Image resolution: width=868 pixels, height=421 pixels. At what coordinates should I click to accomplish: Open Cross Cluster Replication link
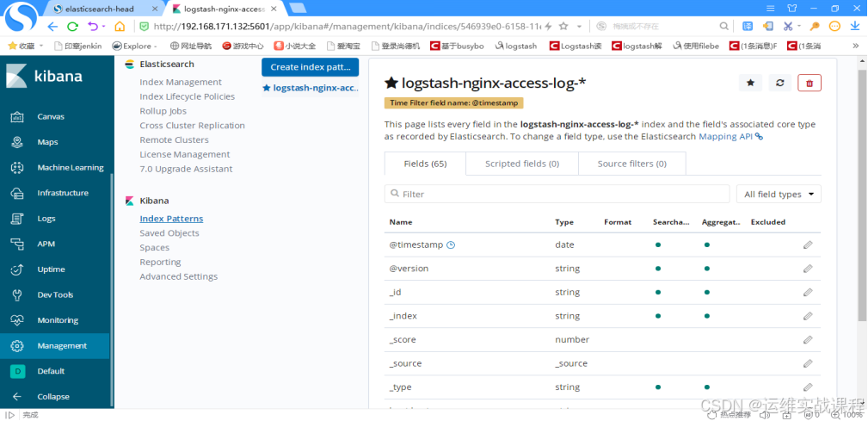pyautogui.click(x=192, y=125)
